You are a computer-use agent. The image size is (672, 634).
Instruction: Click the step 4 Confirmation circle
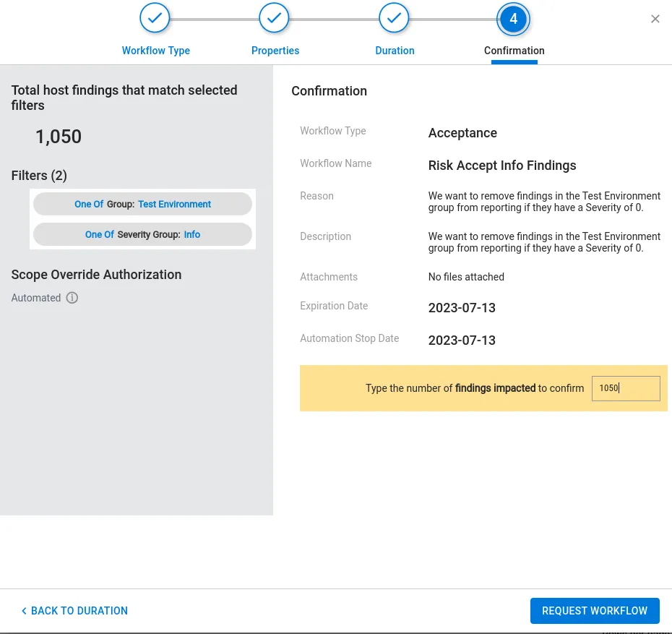(x=514, y=19)
